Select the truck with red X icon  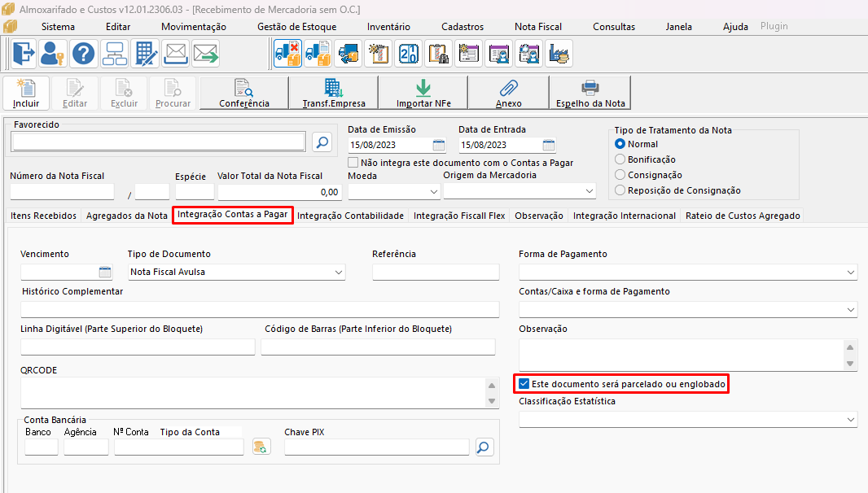coord(288,54)
